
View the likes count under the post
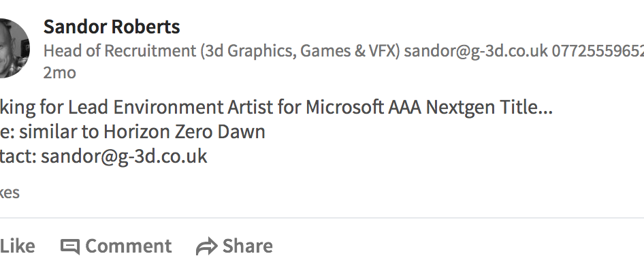(x=10, y=193)
